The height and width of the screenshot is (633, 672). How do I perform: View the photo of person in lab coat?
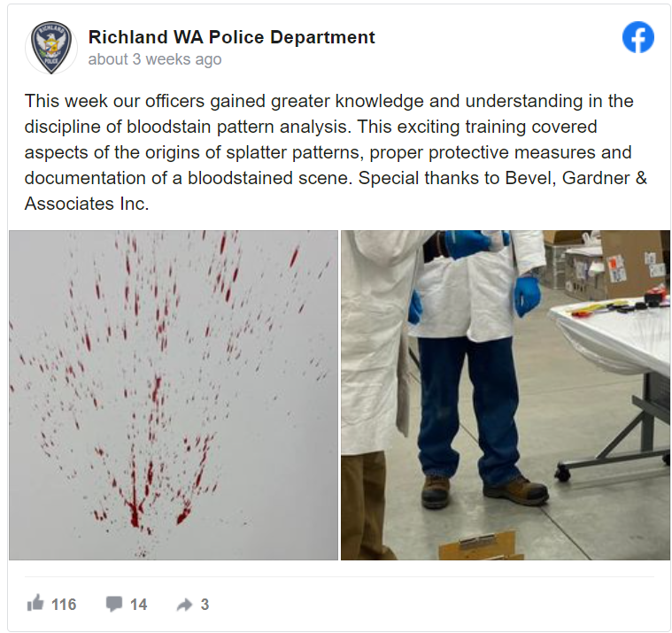pyautogui.click(x=506, y=395)
